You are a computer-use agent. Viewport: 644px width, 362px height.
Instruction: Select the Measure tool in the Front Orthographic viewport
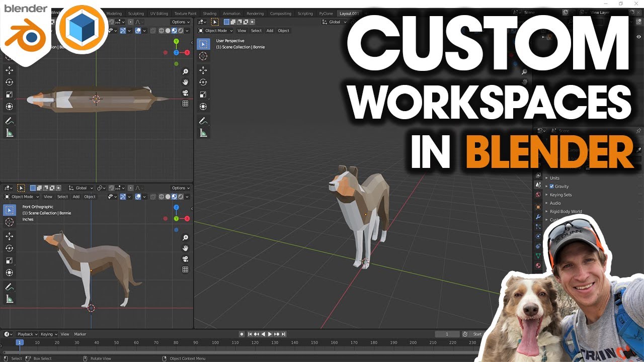click(x=10, y=299)
